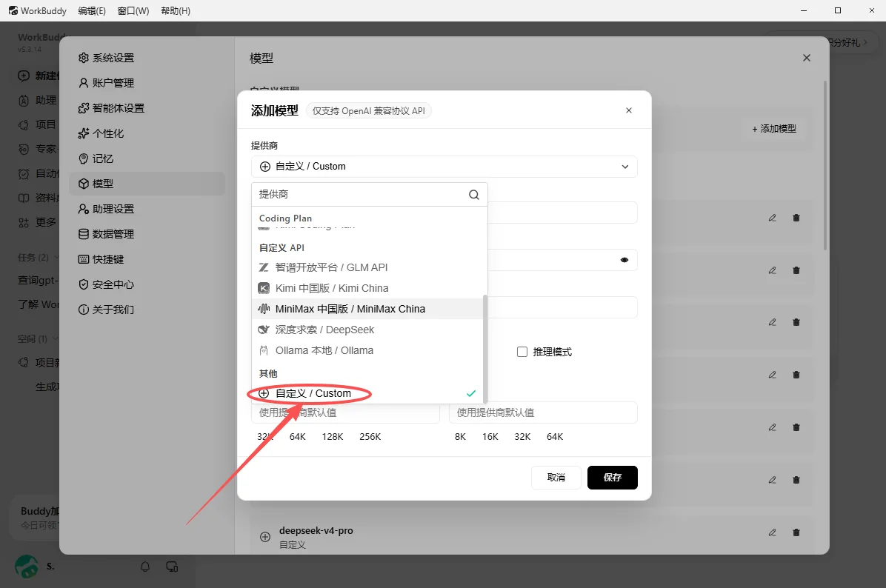Click the + 添加模型 button

pyautogui.click(x=774, y=129)
